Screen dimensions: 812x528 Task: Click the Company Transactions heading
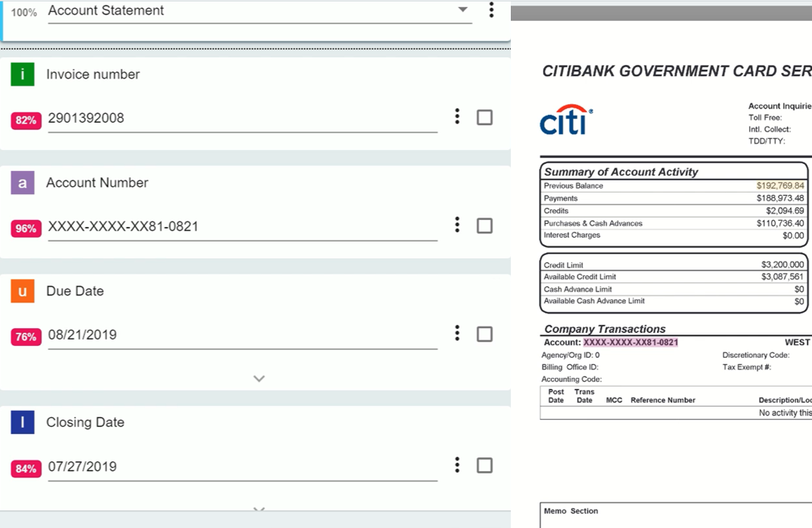605,329
